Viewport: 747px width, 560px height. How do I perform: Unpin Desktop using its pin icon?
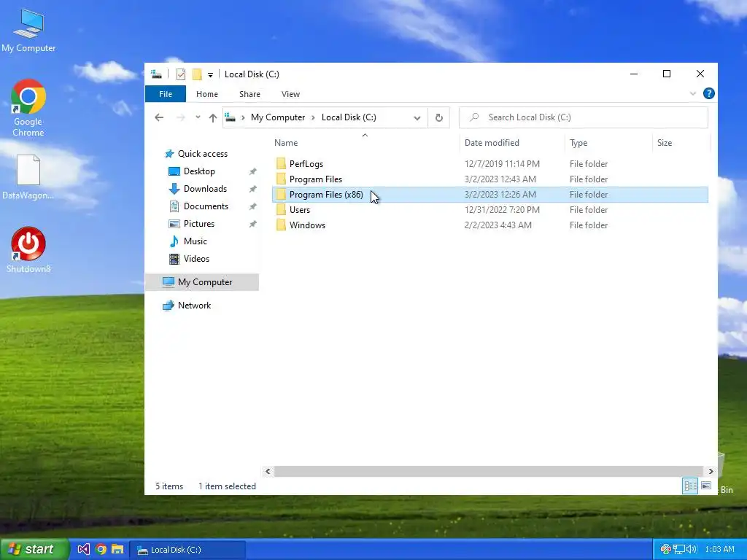pyautogui.click(x=253, y=171)
